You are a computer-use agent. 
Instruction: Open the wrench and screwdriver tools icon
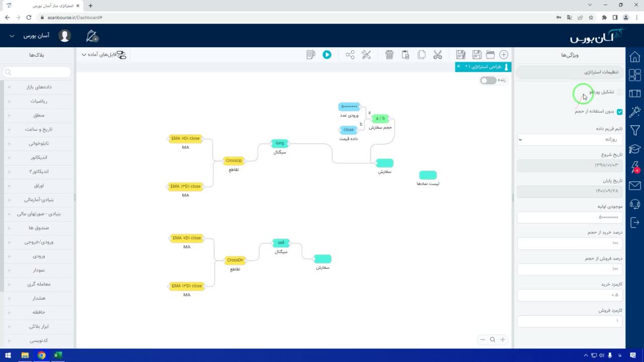point(366,55)
